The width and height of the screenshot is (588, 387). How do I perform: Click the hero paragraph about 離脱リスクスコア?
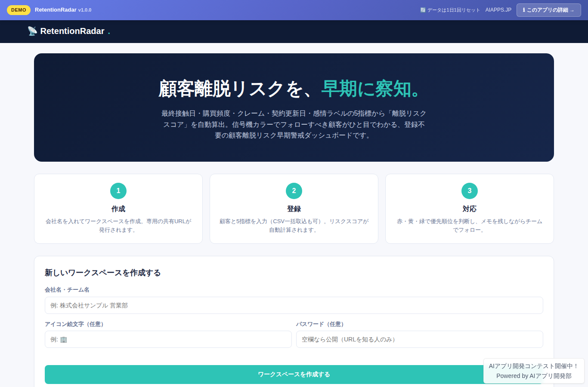tap(294, 125)
